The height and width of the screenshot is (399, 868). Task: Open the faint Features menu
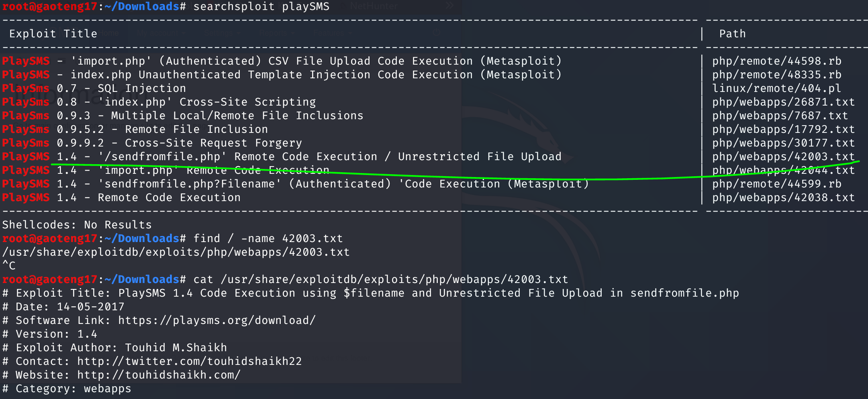[332, 33]
